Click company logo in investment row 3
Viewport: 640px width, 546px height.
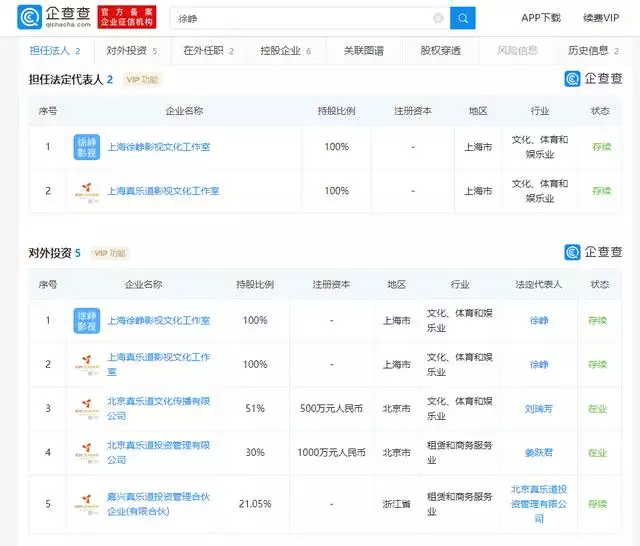pyautogui.click(x=87, y=408)
